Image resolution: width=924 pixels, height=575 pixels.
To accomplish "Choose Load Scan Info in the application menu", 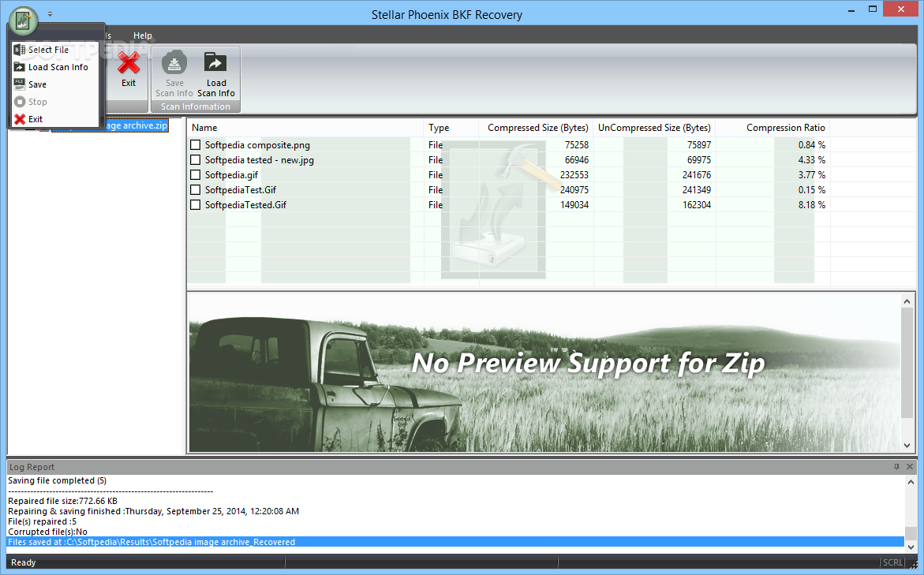I will (54, 67).
